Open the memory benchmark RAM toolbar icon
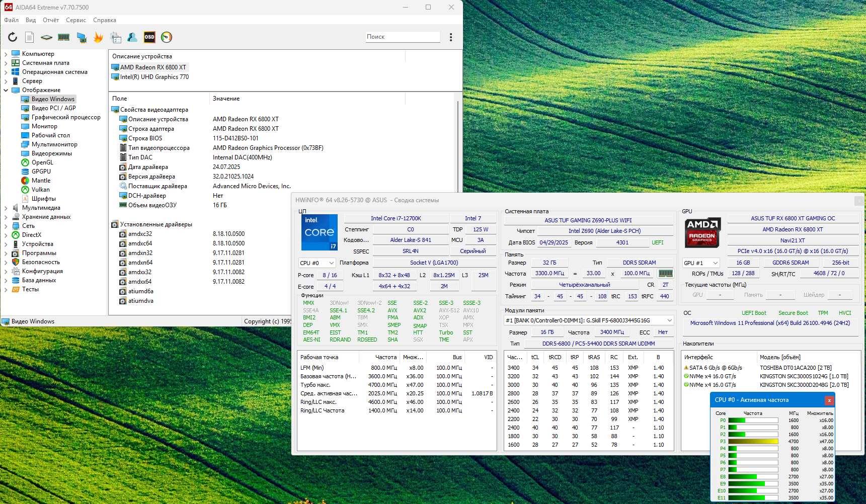Viewport: 866px width, 504px height. [x=64, y=37]
